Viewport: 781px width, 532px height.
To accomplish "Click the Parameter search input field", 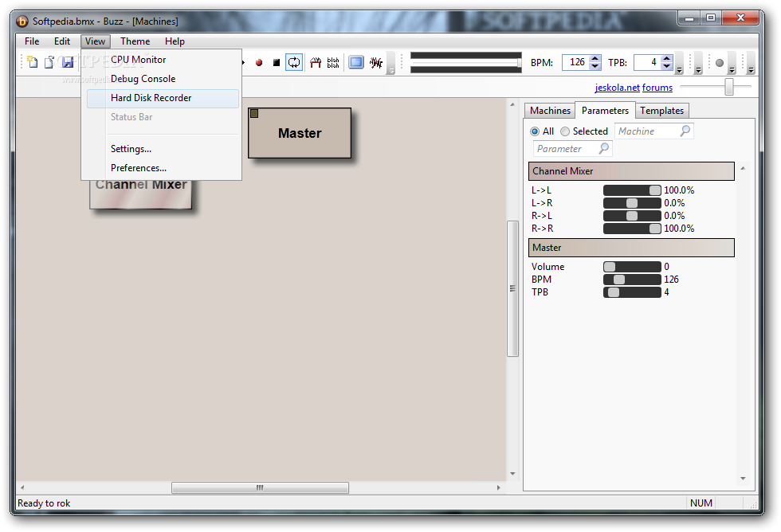I will click(572, 149).
